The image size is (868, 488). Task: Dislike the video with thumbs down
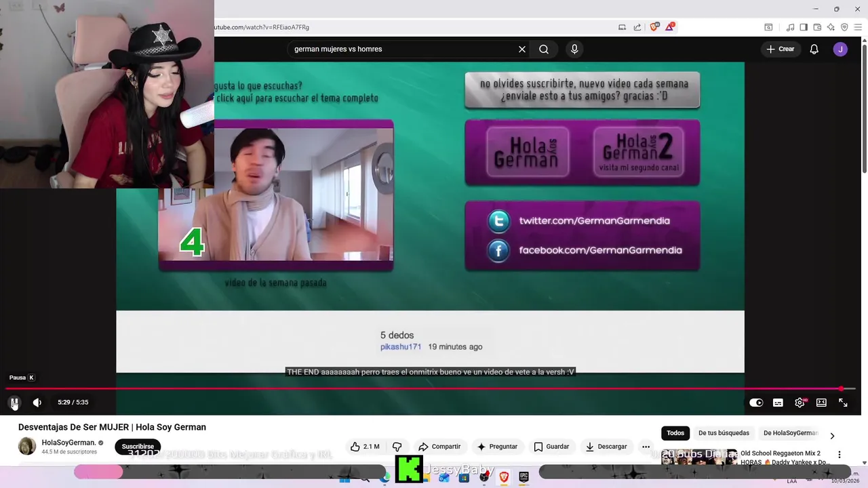pyautogui.click(x=397, y=447)
